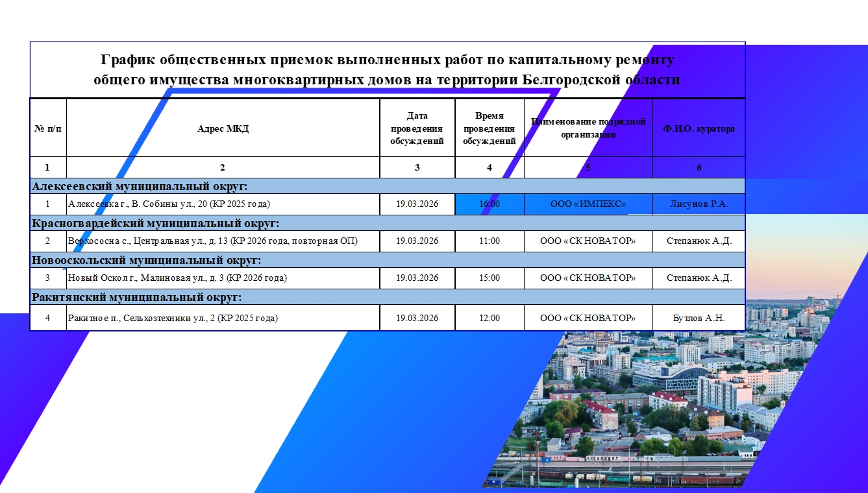Viewport: 868px width, 493px height.
Task: Select the time cell "16:00"
Action: coord(490,204)
